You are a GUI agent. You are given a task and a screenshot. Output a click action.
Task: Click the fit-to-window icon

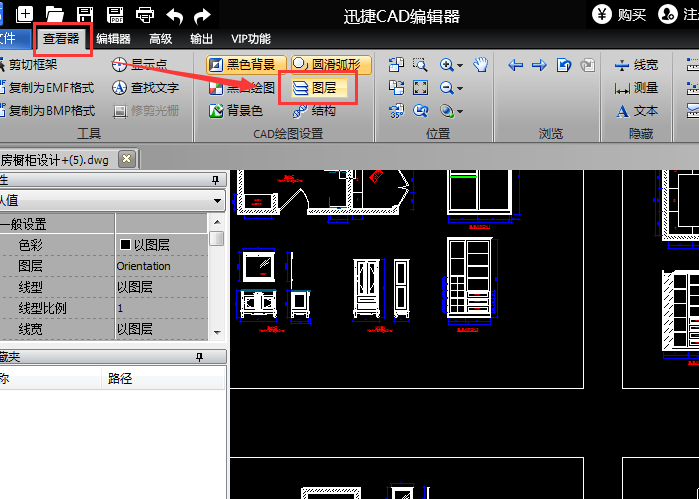tap(420, 87)
